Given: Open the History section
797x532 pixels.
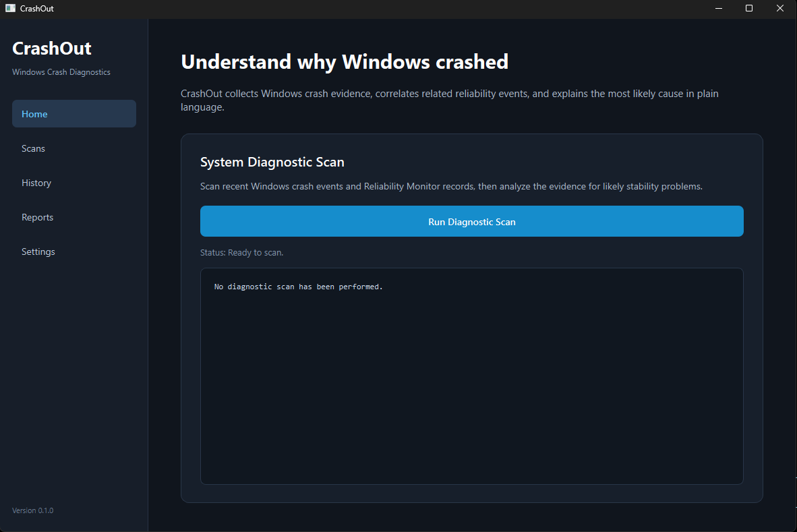Looking at the screenshot, I should tap(74, 183).
